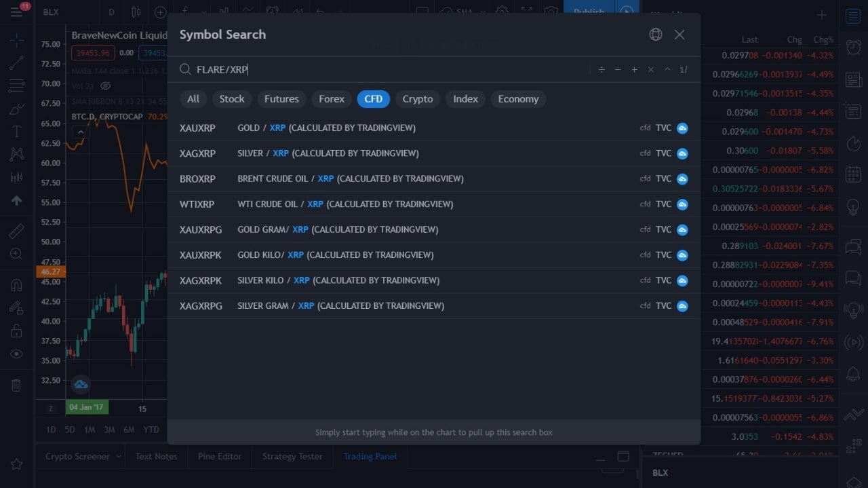
Task: Open the Watchlist panel icon
Action: pos(853,16)
